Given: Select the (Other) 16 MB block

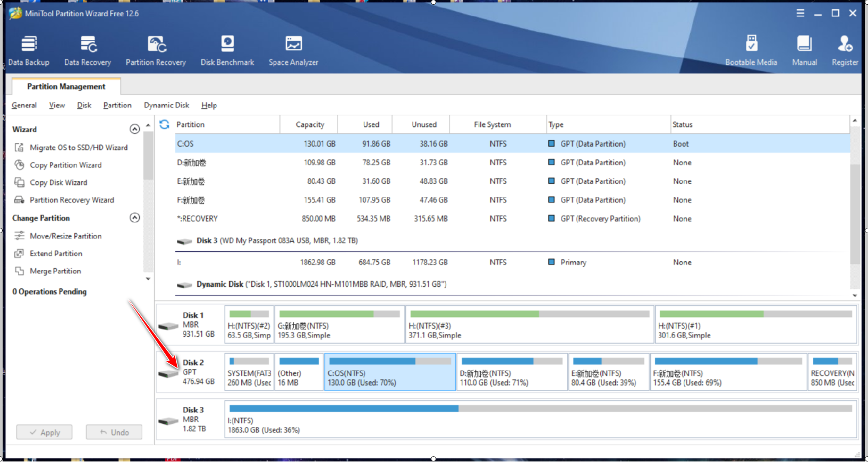Looking at the screenshot, I should tap(299, 372).
